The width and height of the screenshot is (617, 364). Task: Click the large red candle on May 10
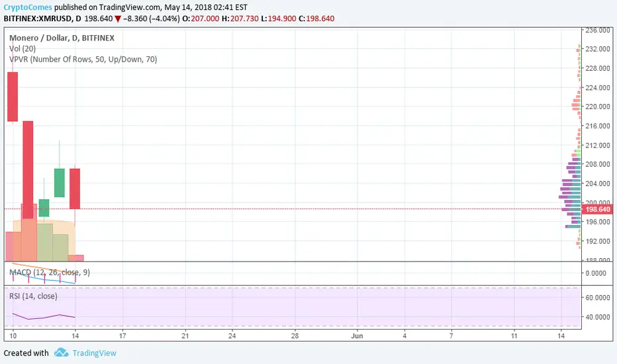point(13,97)
